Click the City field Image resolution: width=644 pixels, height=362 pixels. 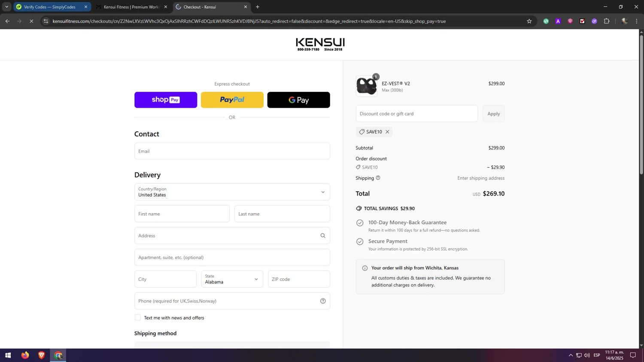(x=165, y=279)
